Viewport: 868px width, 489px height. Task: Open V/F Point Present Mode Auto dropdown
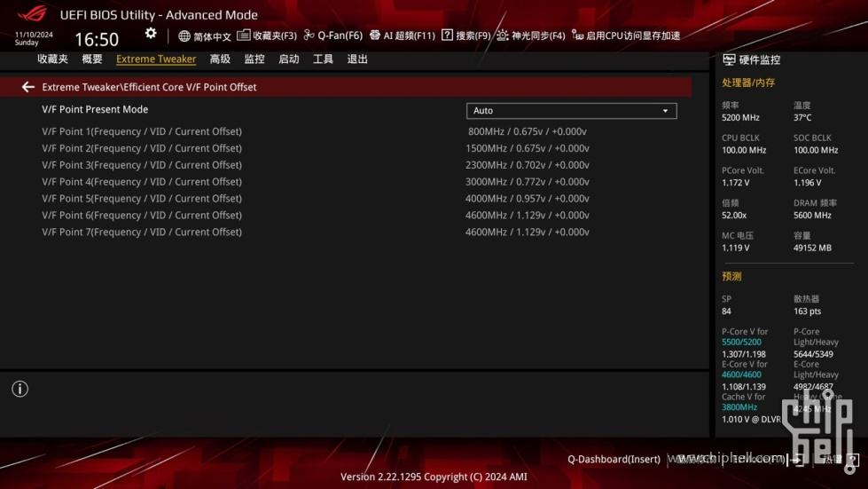click(x=571, y=111)
